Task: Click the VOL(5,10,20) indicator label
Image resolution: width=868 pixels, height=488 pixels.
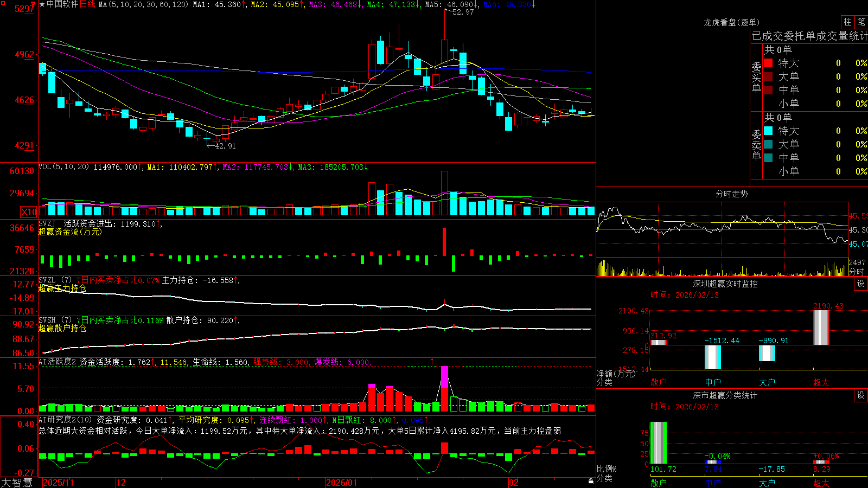Action: pos(63,167)
